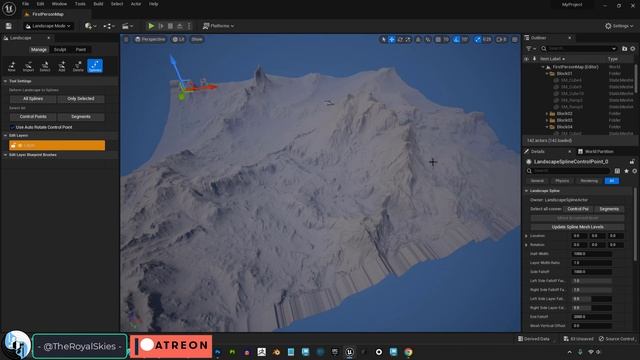Viewport: 640px width, 360px height.
Task: Click the Unreal Engine taskbar icon
Action: (349, 352)
